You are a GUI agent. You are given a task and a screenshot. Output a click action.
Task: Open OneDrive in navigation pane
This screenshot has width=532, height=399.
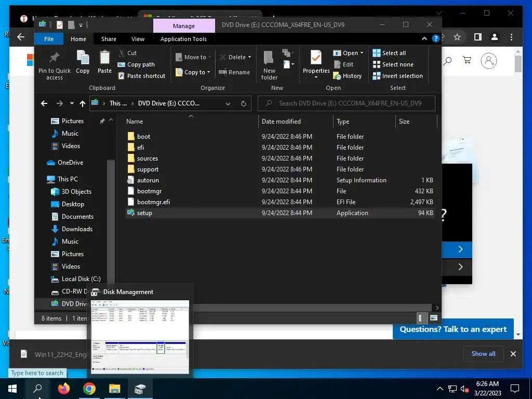tap(65, 163)
